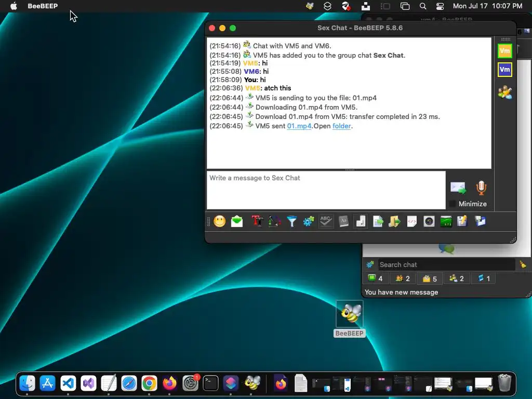Click the edit group members icon
Screen dimensions: 532x399
(x=505, y=92)
